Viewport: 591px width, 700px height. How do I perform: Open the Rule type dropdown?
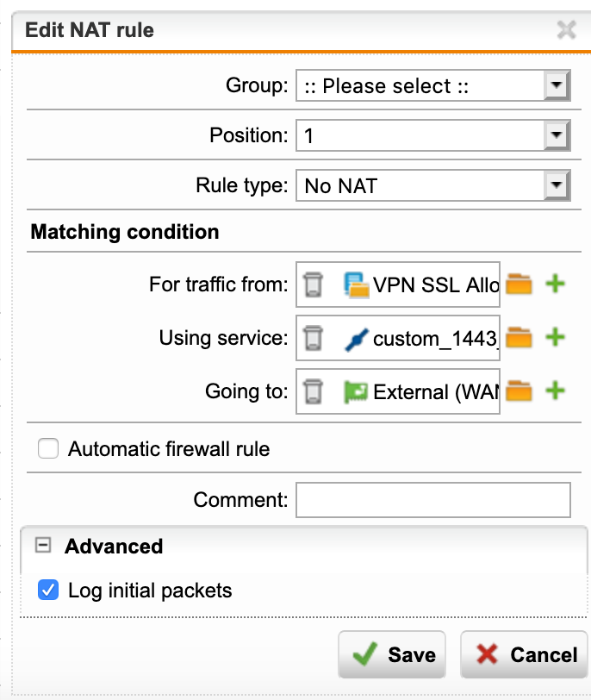pos(433,185)
